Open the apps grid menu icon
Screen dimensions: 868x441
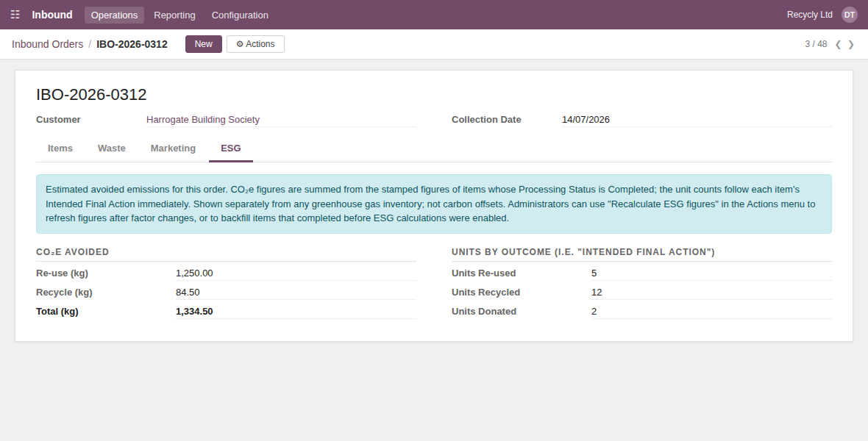[x=15, y=15]
